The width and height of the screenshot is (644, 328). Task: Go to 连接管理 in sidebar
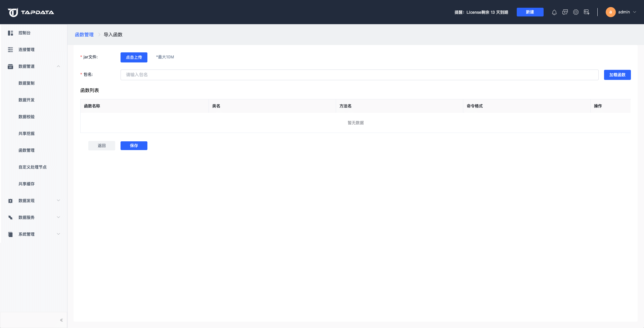pos(27,50)
